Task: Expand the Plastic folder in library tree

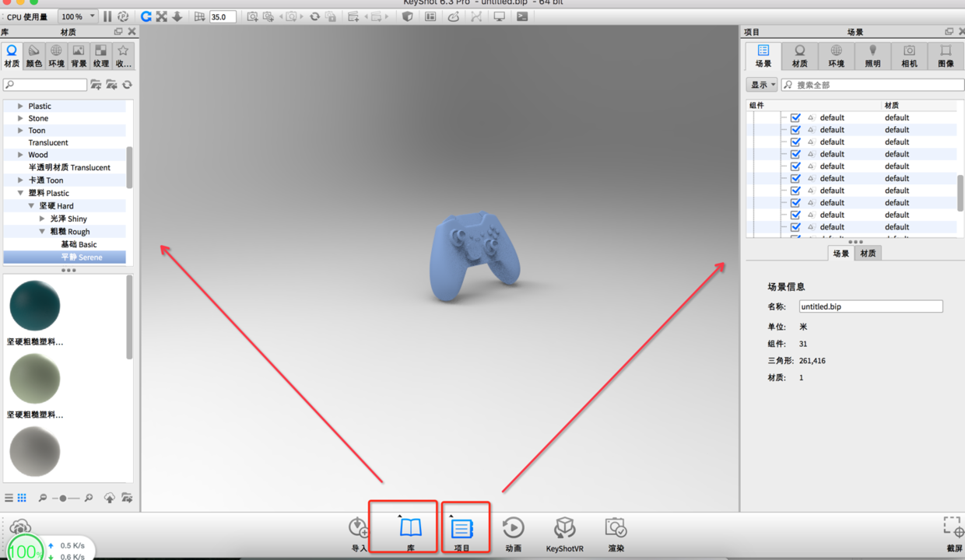Action: tap(20, 106)
